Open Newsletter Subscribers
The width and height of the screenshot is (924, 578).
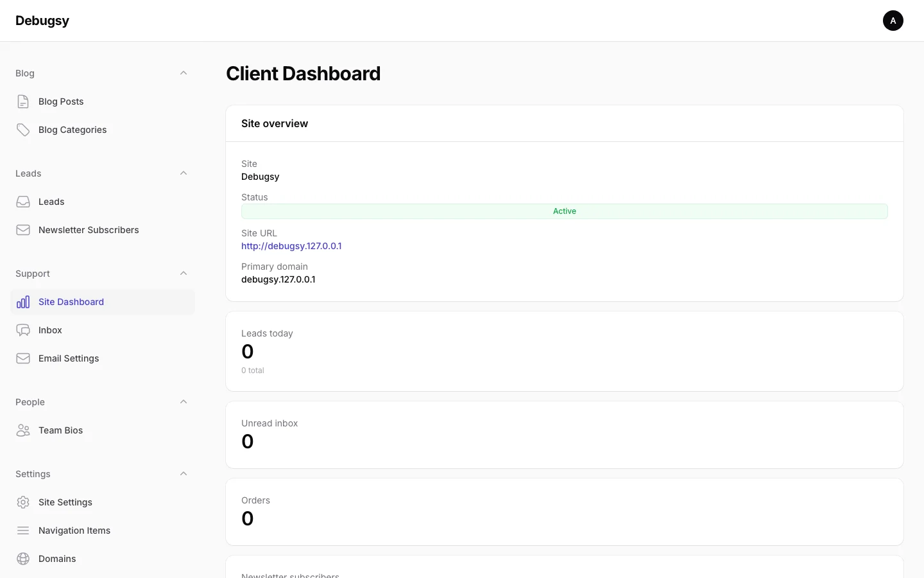[103, 230]
